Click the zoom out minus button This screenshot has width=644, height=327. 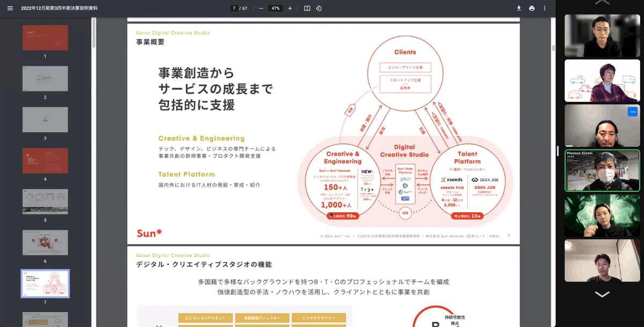coord(261,8)
